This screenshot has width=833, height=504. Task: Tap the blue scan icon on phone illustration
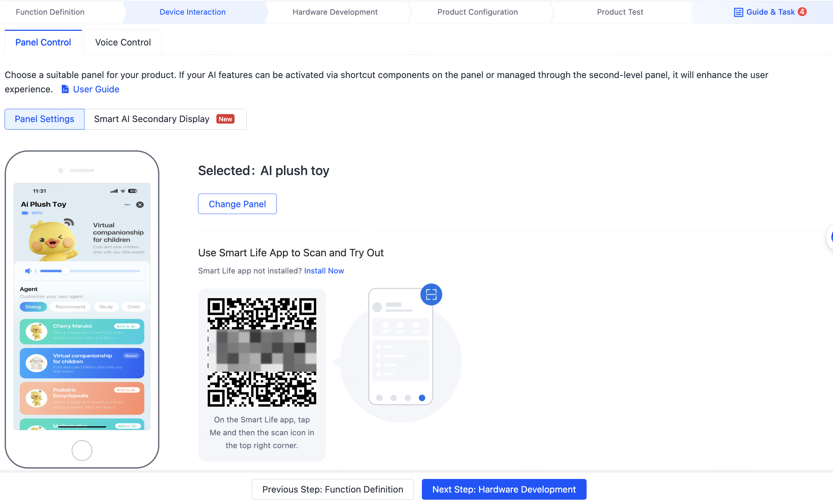coord(431,294)
